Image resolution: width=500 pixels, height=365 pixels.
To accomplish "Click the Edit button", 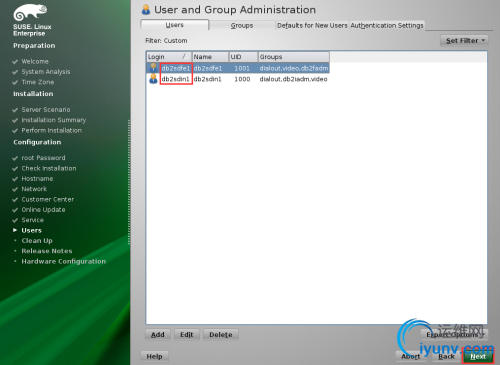I will [187, 334].
